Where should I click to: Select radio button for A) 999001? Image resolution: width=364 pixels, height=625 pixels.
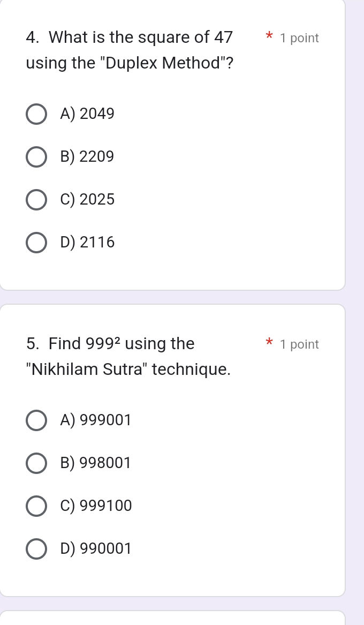[36, 420]
